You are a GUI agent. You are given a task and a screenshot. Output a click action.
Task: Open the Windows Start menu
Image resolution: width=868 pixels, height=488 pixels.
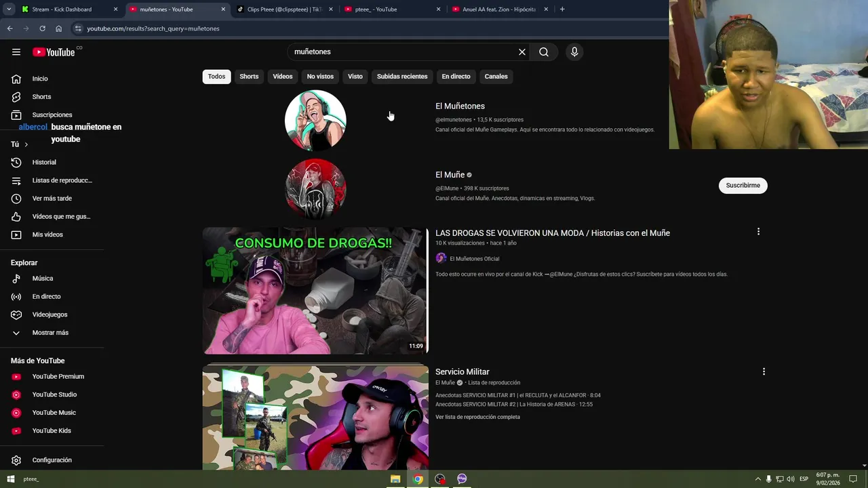(10, 479)
